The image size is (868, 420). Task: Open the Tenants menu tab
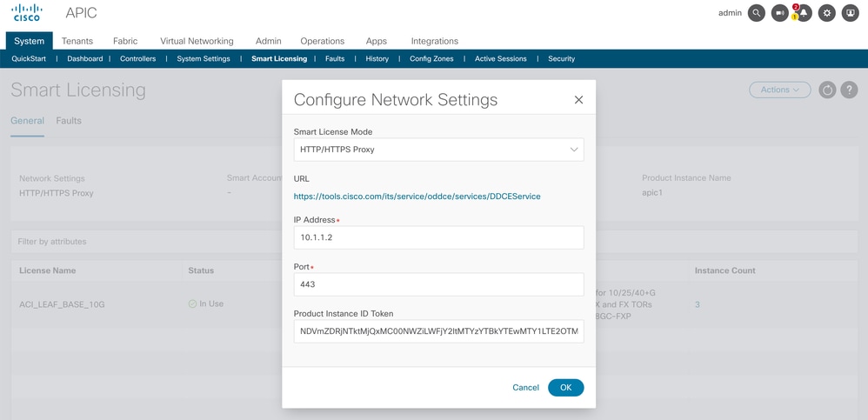77,41
